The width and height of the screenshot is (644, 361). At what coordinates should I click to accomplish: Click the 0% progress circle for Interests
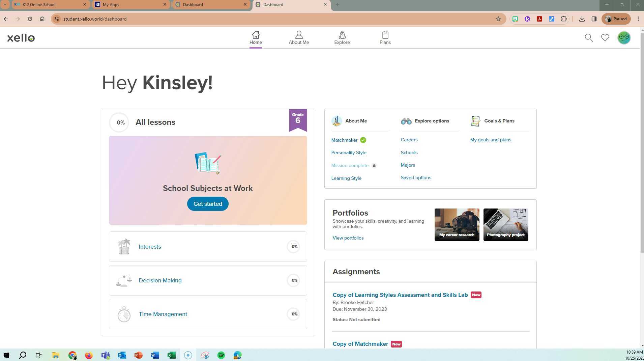point(294,246)
